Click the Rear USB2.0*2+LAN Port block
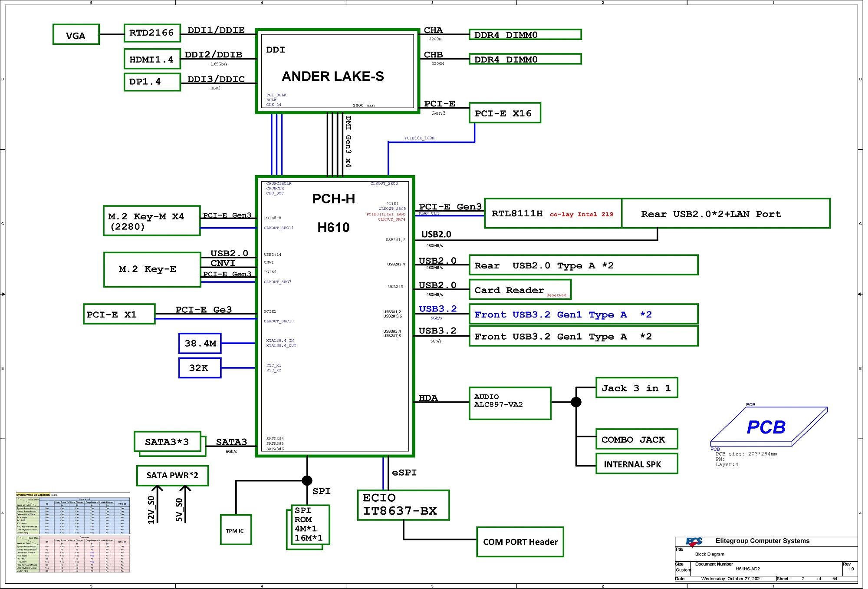 point(726,213)
